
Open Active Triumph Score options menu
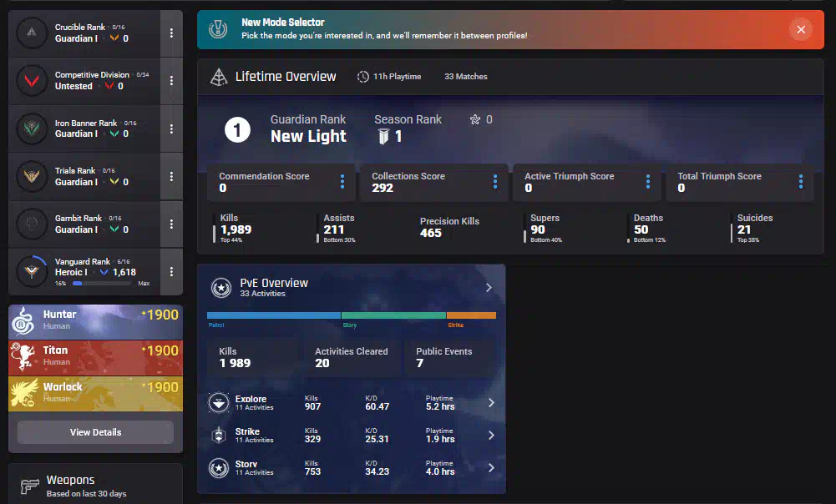[x=648, y=182]
